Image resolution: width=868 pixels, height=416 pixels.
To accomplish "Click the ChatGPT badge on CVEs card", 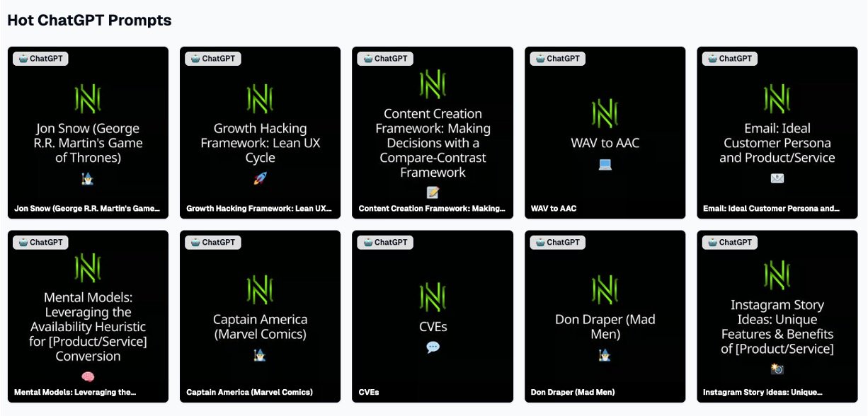I will point(385,242).
